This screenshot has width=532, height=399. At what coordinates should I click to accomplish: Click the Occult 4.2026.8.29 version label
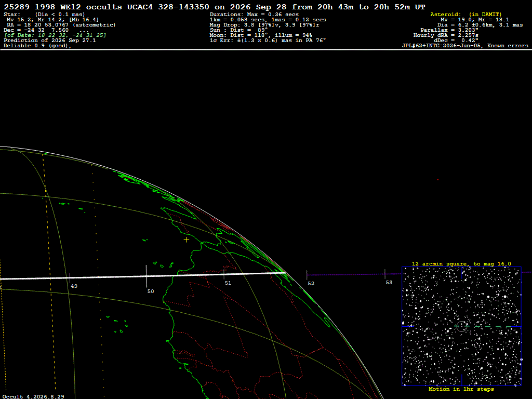pyautogui.click(x=33, y=396)
